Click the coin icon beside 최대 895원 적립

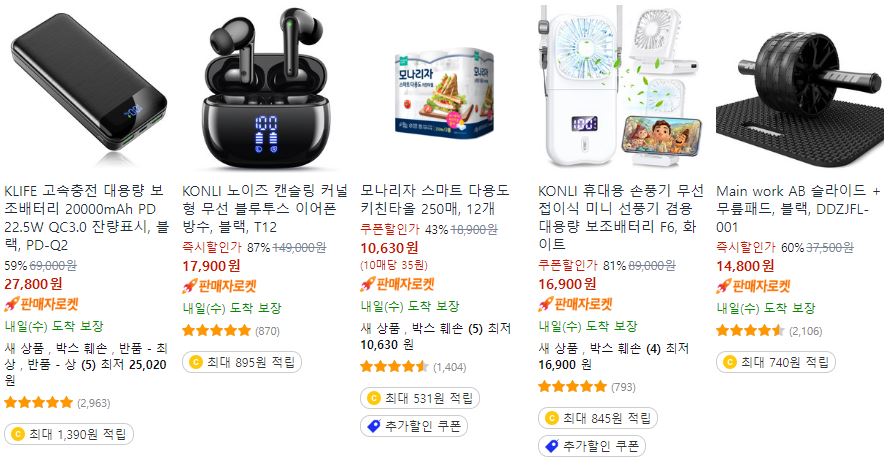point(196,362)
